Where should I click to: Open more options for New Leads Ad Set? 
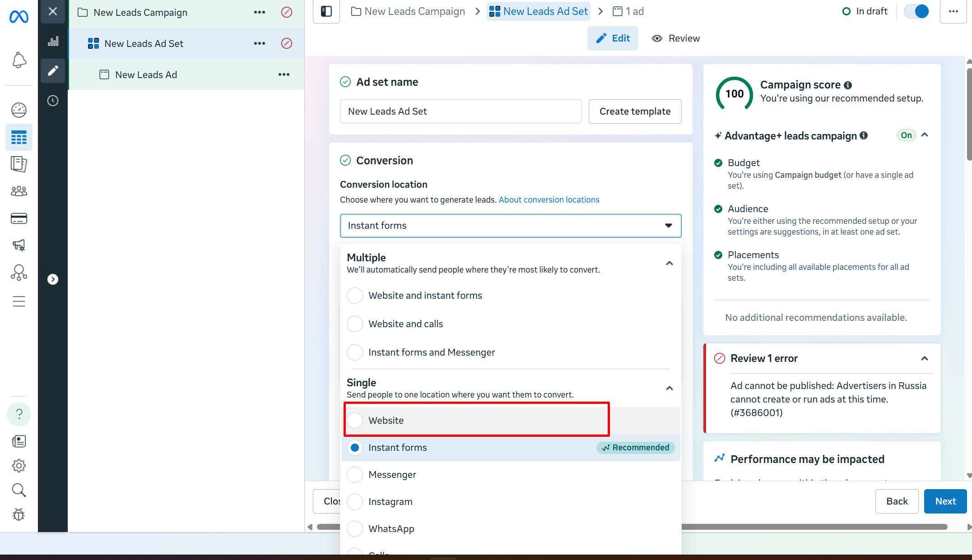pos(260,43)
